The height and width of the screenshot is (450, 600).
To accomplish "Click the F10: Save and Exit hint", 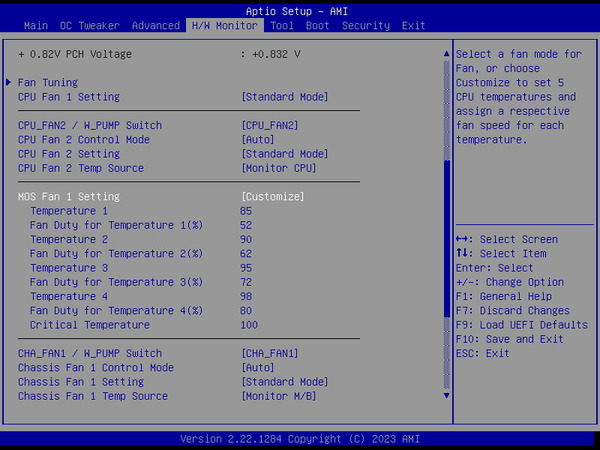I will (x=509, y=339).
